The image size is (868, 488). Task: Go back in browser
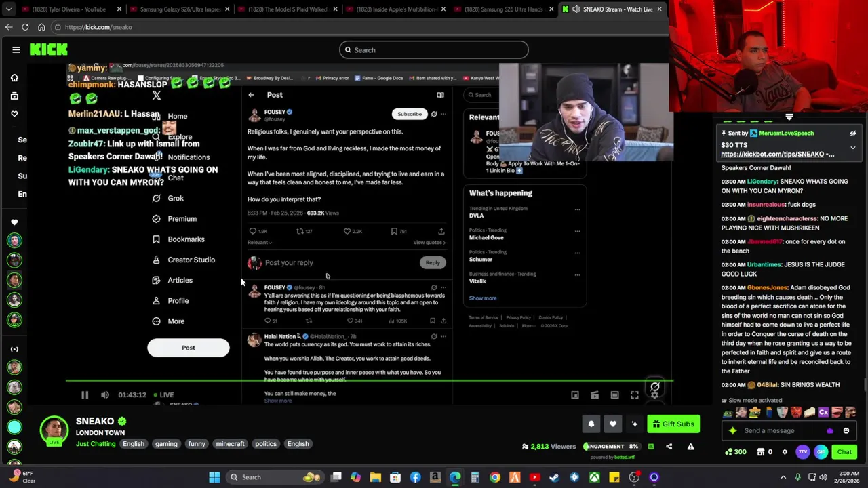[9, 27]
